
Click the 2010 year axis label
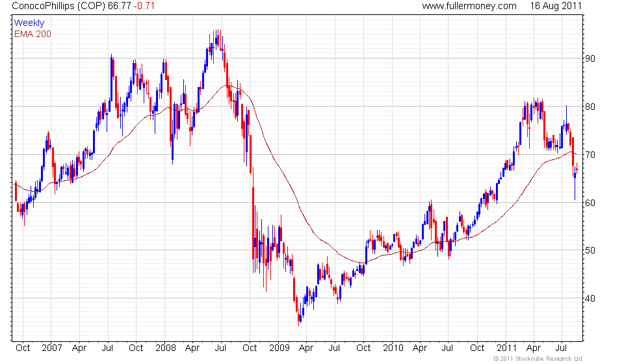coord(393,348)
